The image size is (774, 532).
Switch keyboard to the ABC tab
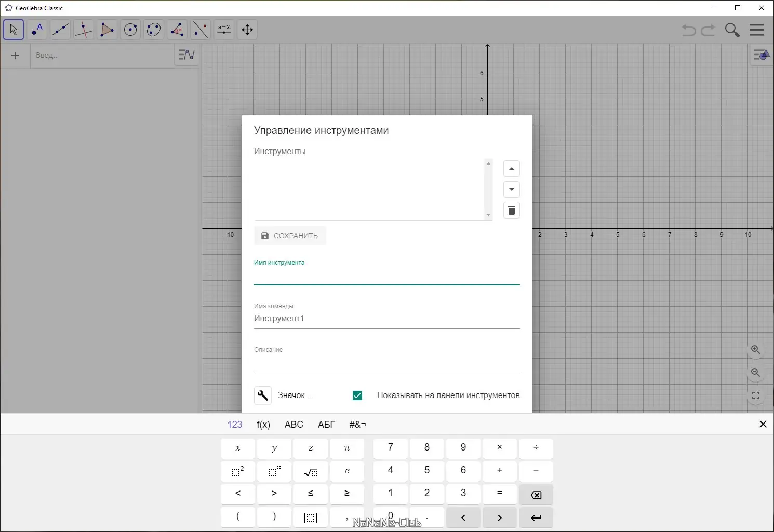coord(294,425)
